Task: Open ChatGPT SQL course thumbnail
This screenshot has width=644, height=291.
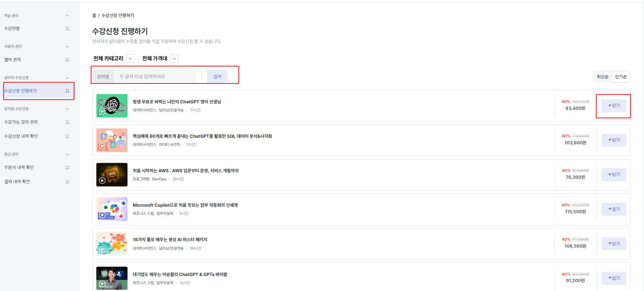Action: click(112, 140)
